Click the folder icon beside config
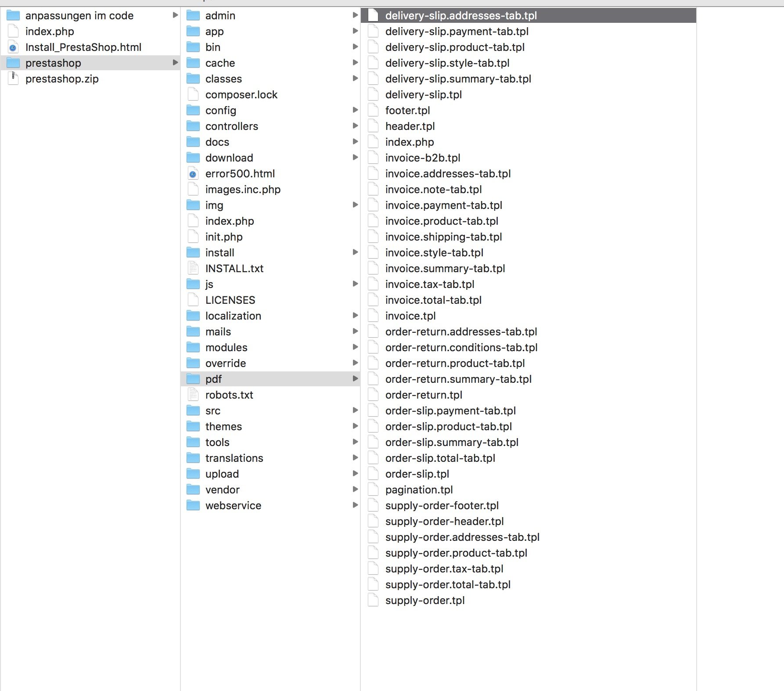 pyautogui.click(x=193, y=111)
